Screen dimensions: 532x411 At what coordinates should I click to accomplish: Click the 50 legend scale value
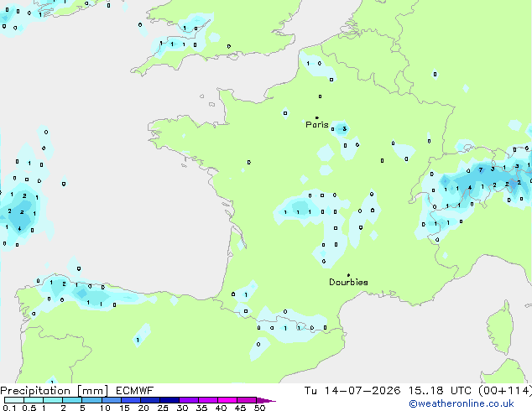pos(259,408)
